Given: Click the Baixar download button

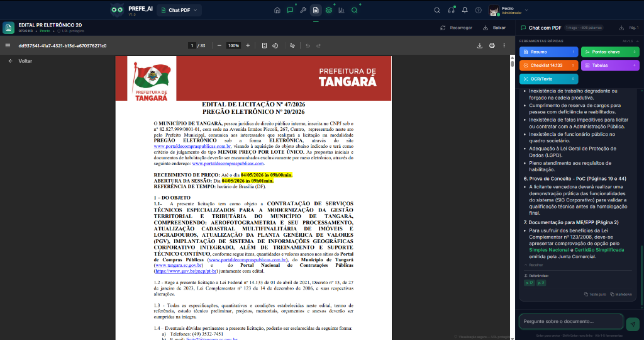Looking at the screenshot, I should tap(494, 28).
